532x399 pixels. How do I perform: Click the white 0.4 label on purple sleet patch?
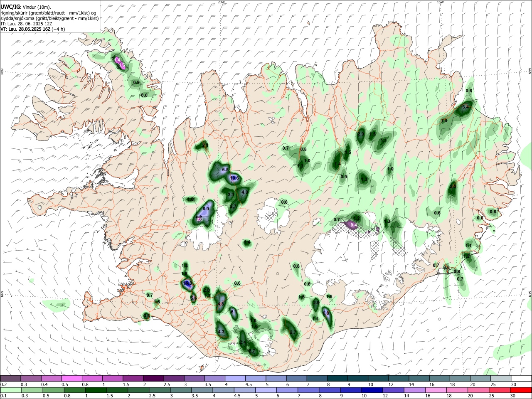click(354, 225)
